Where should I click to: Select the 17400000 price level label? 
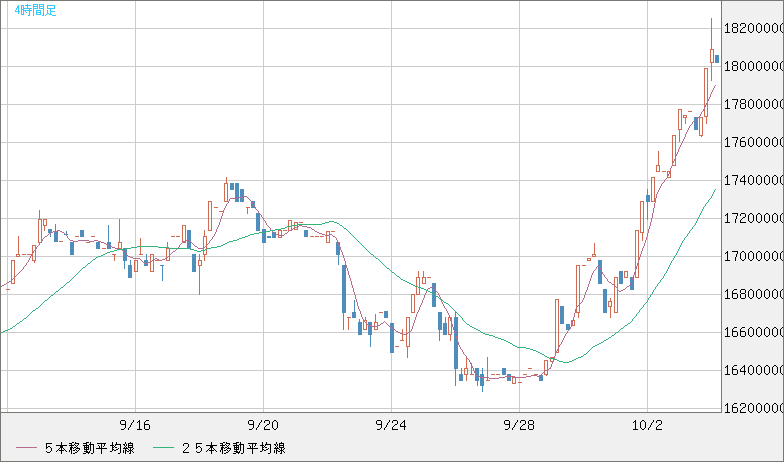tap(754, 181)
